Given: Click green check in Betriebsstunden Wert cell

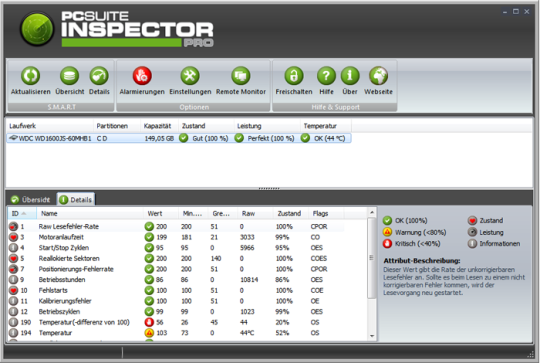Looking at the screenshot, I should pyautogui.click(x=149, y=280).
